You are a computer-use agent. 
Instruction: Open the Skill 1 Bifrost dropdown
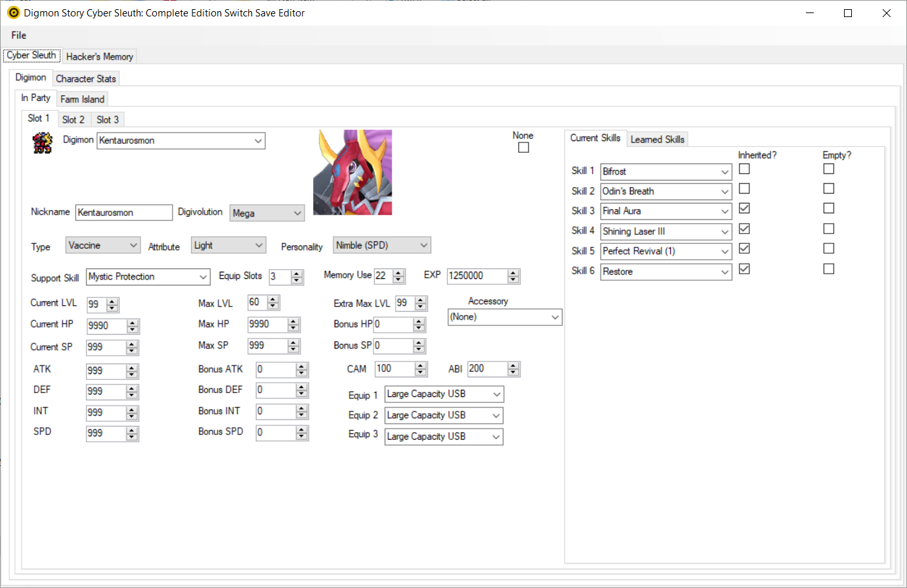tap(666, 172)
